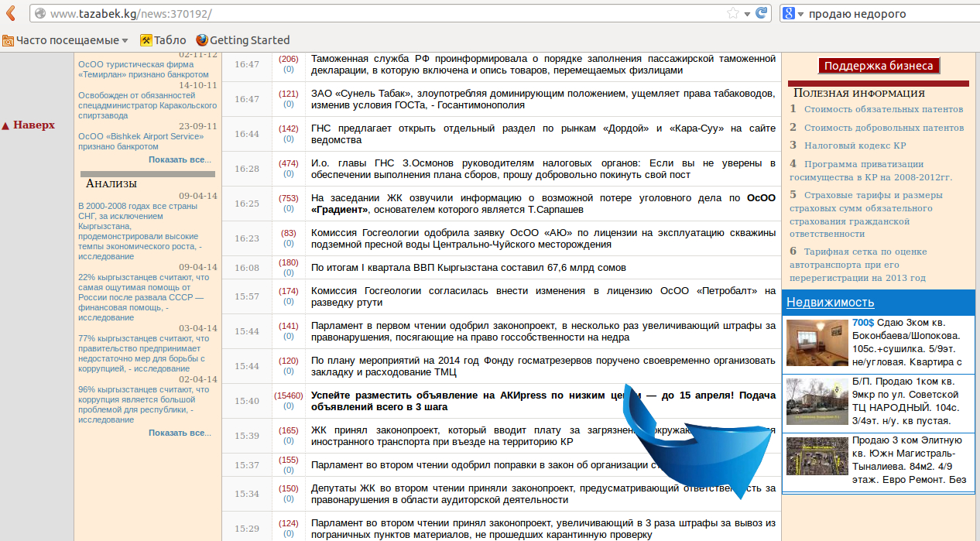The image size is (980, 541).
Task: Click the Google search engine icon
Action: [x=789, y=13]
